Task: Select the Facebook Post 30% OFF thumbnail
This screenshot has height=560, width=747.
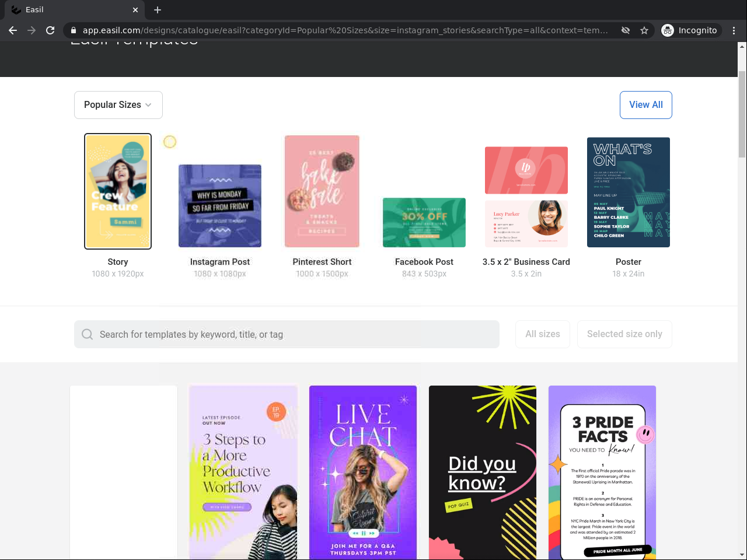Action: (x=424, y=222)
